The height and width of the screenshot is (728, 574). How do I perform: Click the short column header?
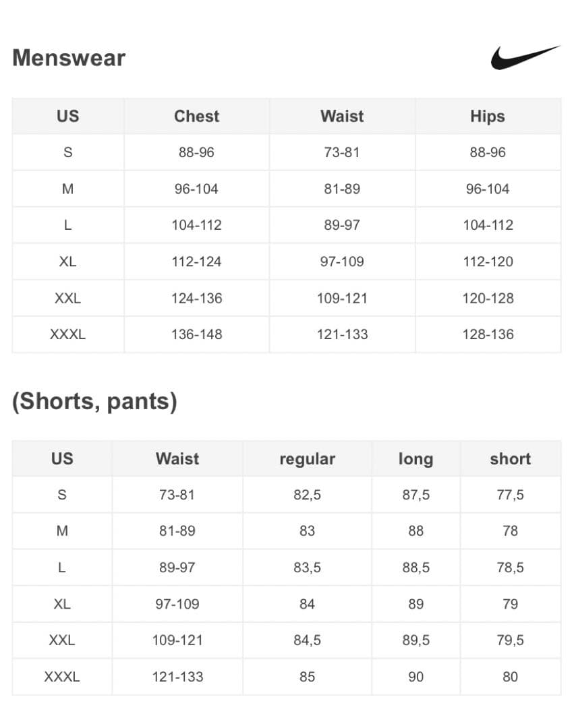[510, 459]
